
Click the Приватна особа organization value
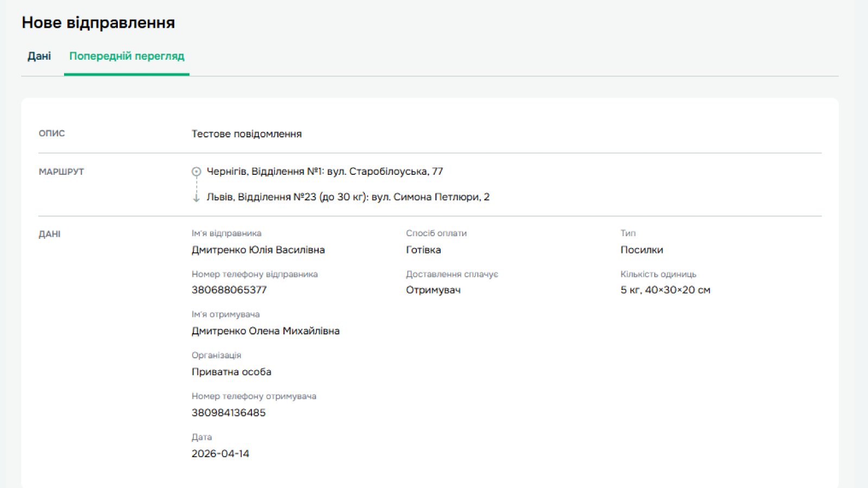point(231,372)
